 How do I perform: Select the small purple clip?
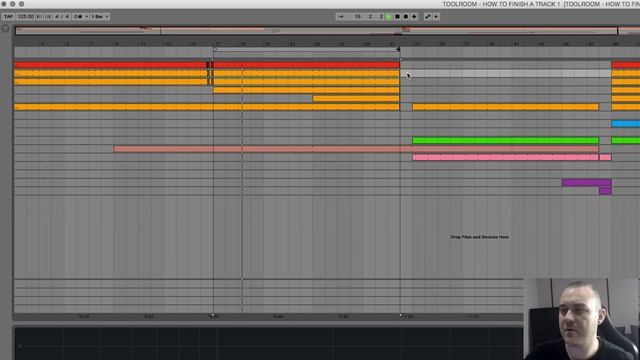605,191
